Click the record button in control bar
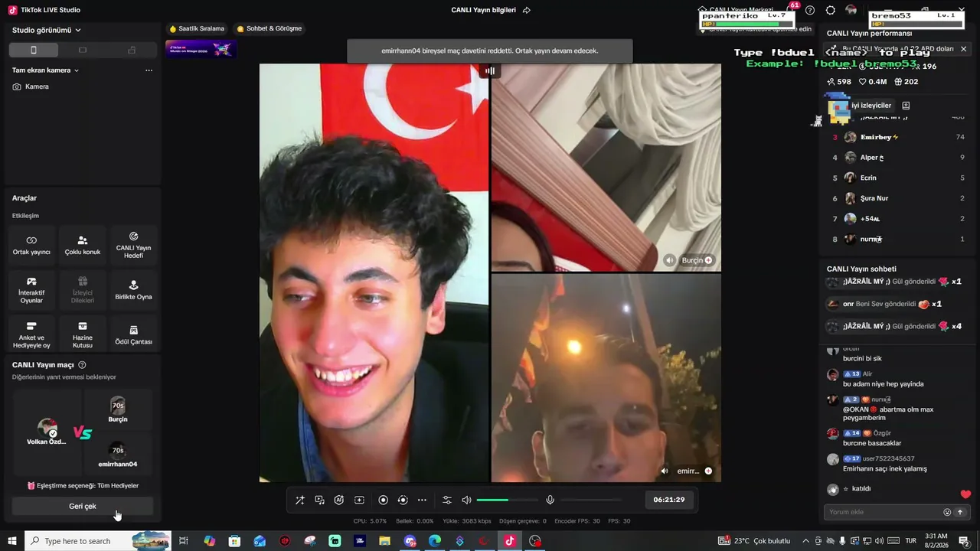 pyautogui.click(x=384, y=500)
